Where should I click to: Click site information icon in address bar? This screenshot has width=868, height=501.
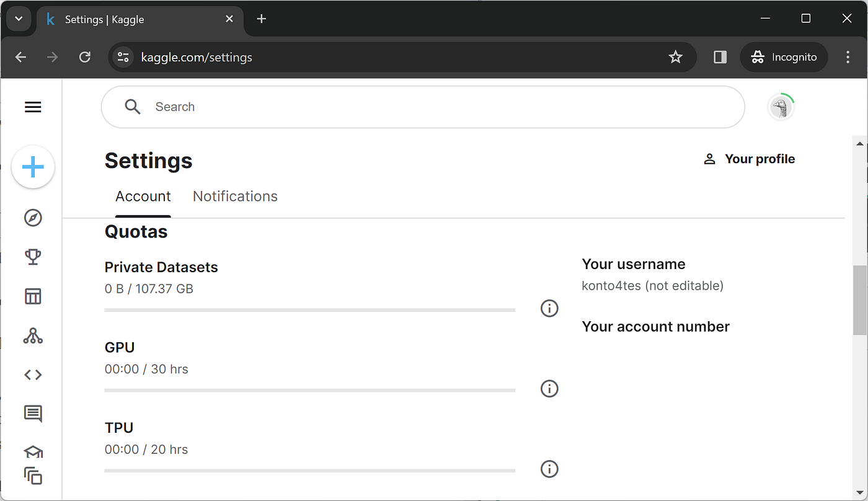pos(123,57)
